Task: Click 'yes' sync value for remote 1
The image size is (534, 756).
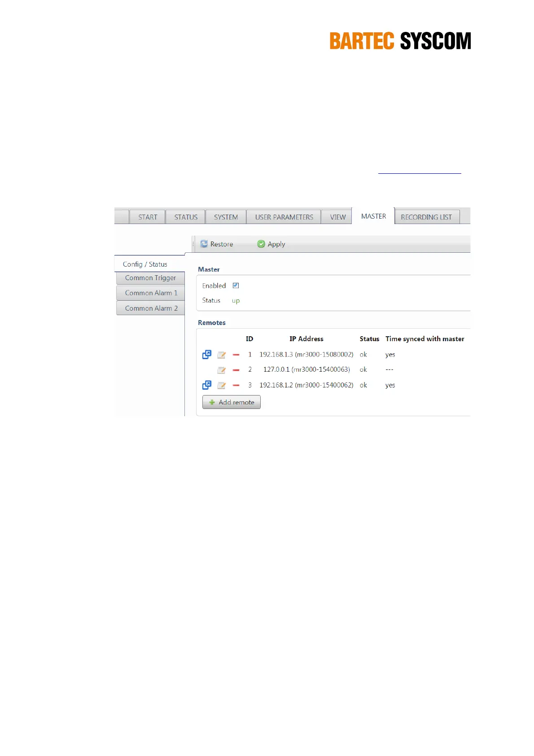Action: pyautogui.click(x=390, y=355)
